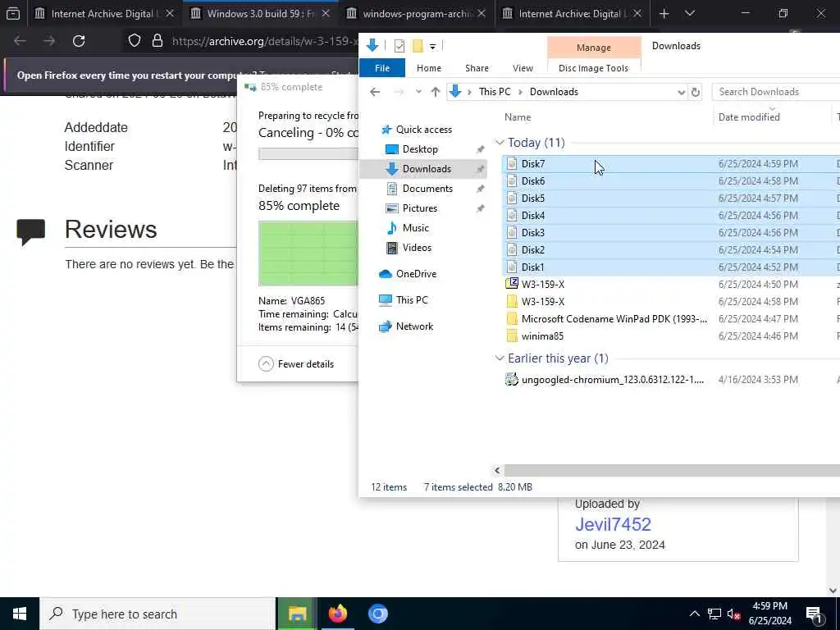Screen dimensions: 840x630
Task: Open File Explorer from the taskbar
Action: (297, 614)
